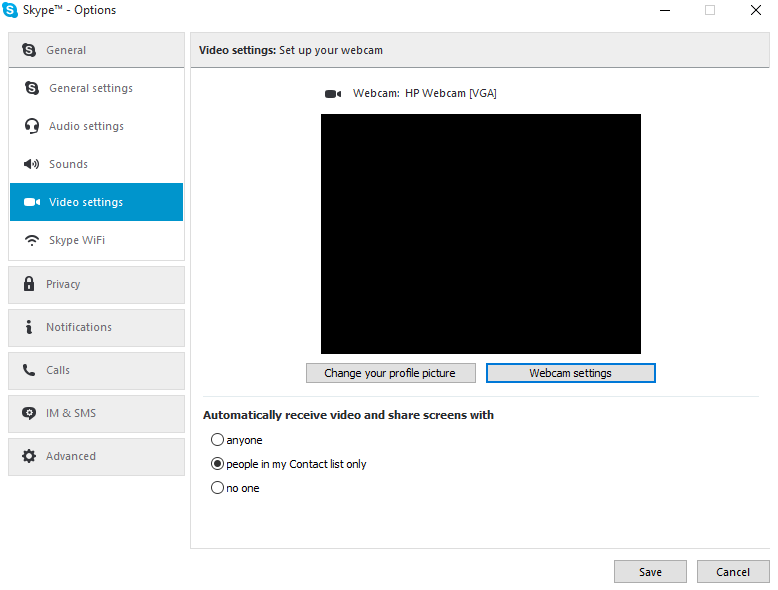Select the 'anyone' radio option
Viewport: 778px width, 590px height.
click(x=217, y=440)
